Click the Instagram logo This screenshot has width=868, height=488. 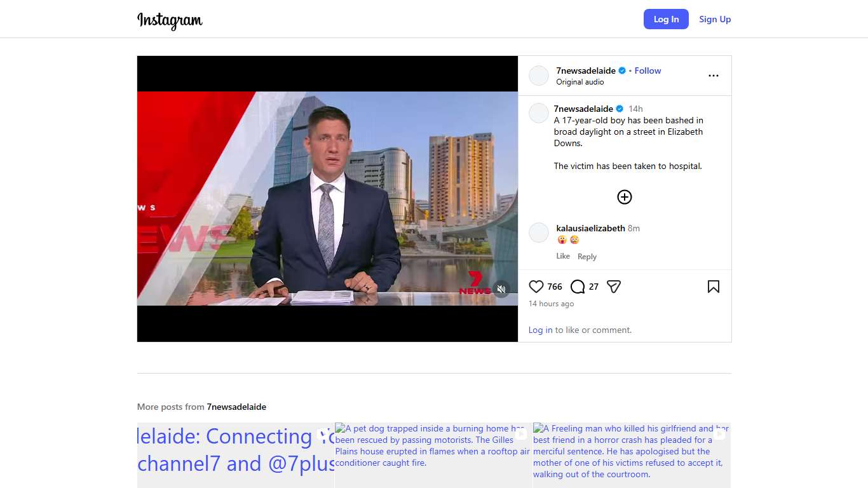pos(170,20)
